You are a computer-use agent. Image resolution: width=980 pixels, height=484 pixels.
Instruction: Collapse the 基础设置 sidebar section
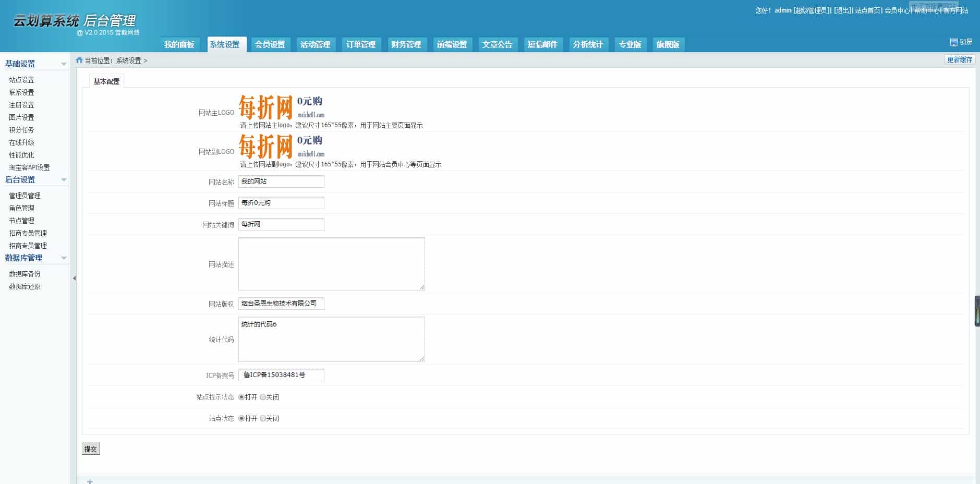64,64
